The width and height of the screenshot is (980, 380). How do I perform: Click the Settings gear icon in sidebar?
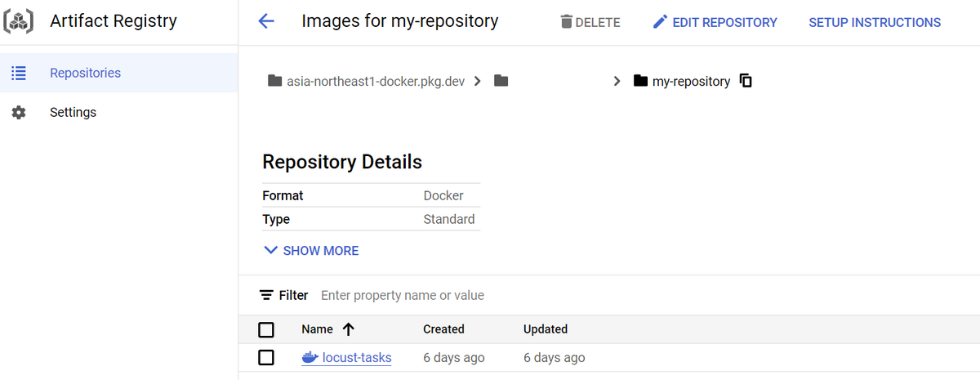point(19,112)
